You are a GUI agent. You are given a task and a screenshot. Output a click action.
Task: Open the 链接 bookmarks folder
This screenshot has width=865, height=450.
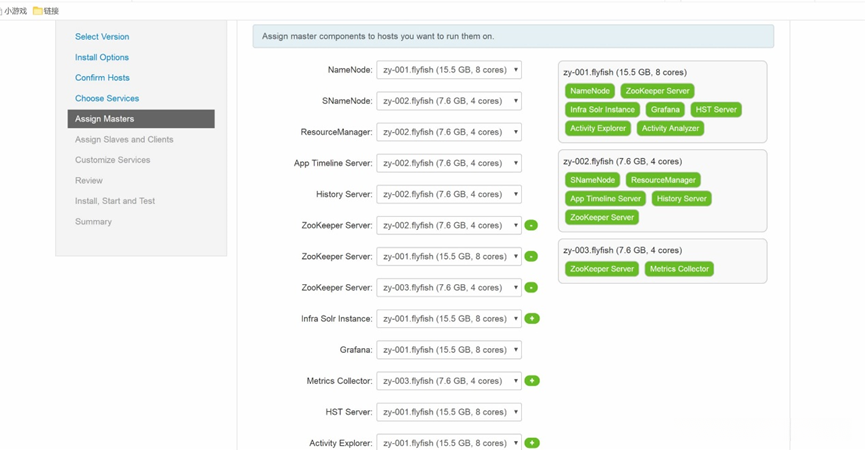tap(46, 11)
